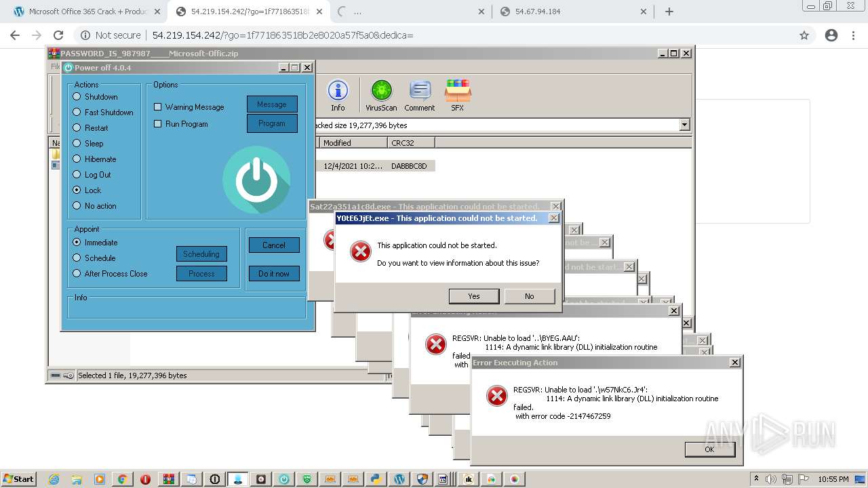Bookmark this page with the star icon

pyautogui.click(x=804, y=35)
